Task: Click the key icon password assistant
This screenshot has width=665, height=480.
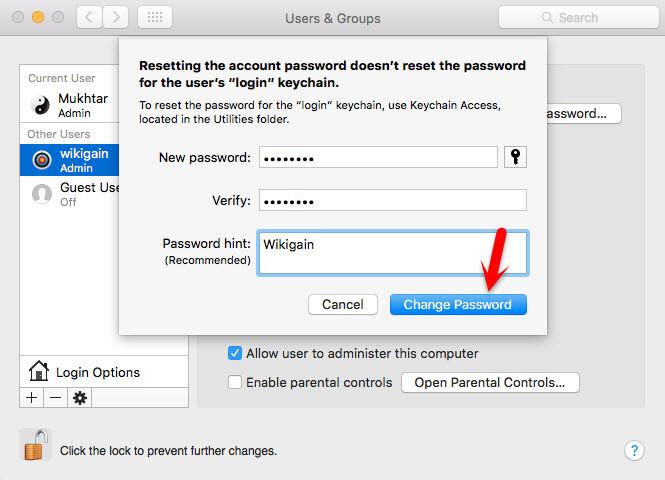Action: (515, 157)
